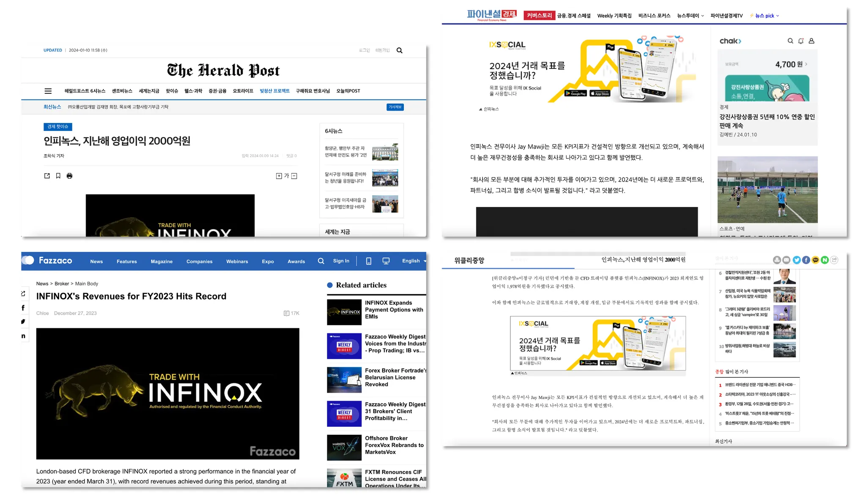Click the chak notification bell icon
Viewport: 866px width, 504px height.
[800, 41]
